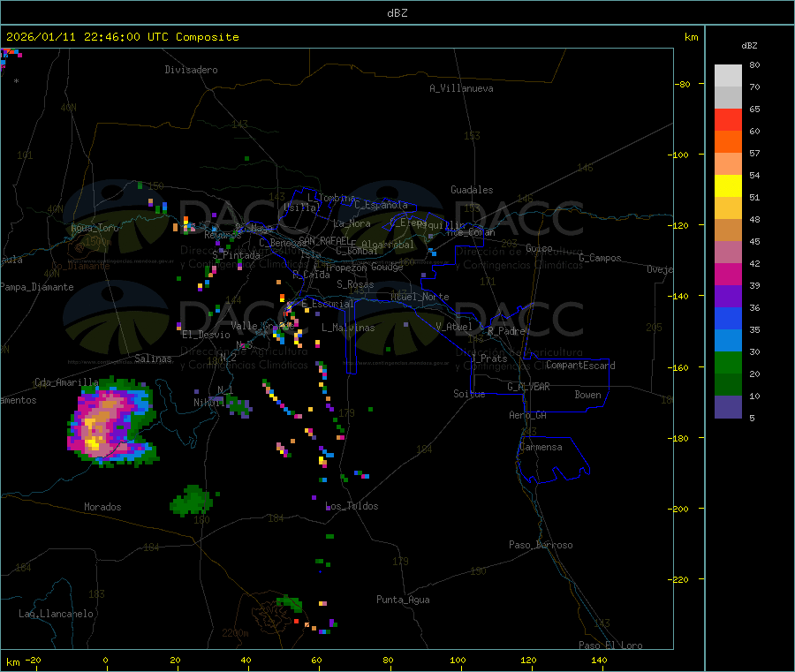Pick the magenta 39-42 dBZ legend swatch
Screen dimensions: 795x672
pos(728,274)
